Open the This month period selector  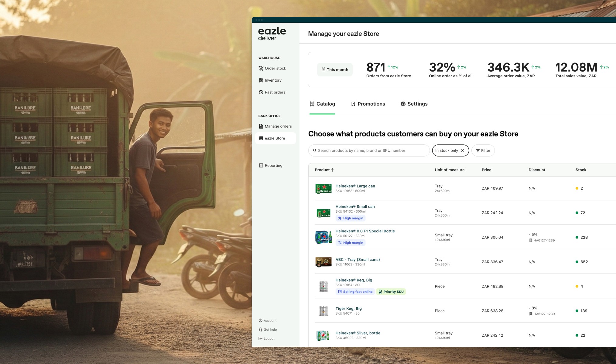pos(335,69)
